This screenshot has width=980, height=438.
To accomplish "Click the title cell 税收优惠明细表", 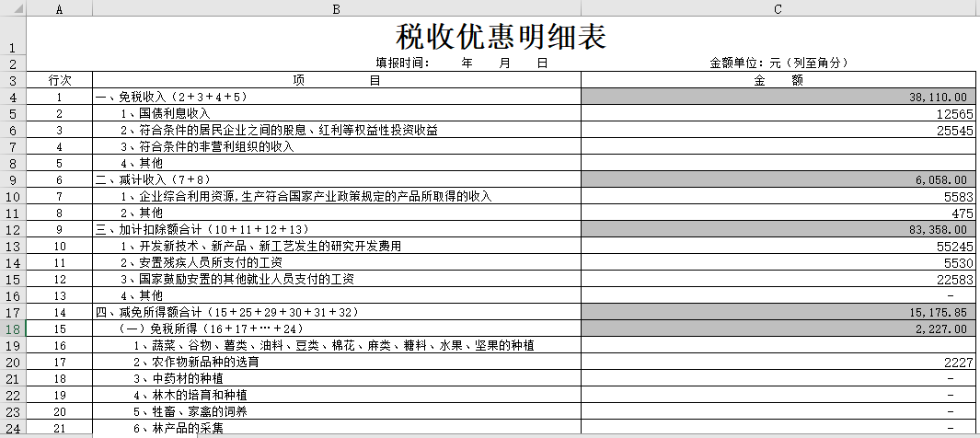I will (501, 38).
